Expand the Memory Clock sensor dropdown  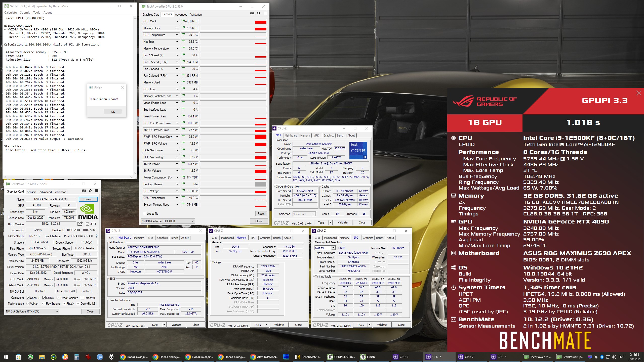click(x=177, y=28)
